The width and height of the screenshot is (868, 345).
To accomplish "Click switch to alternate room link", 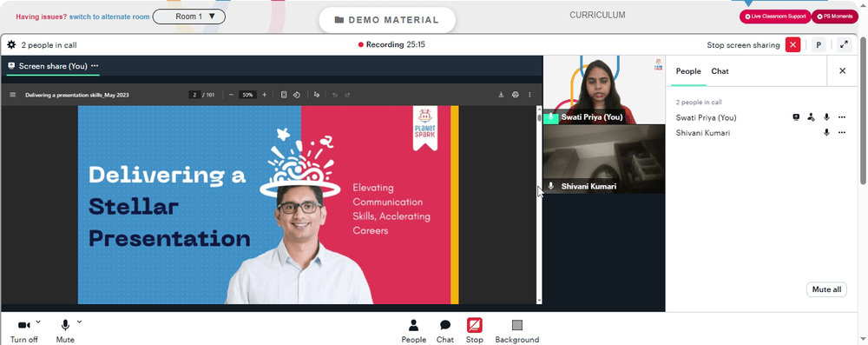I will tap(109, 17).
